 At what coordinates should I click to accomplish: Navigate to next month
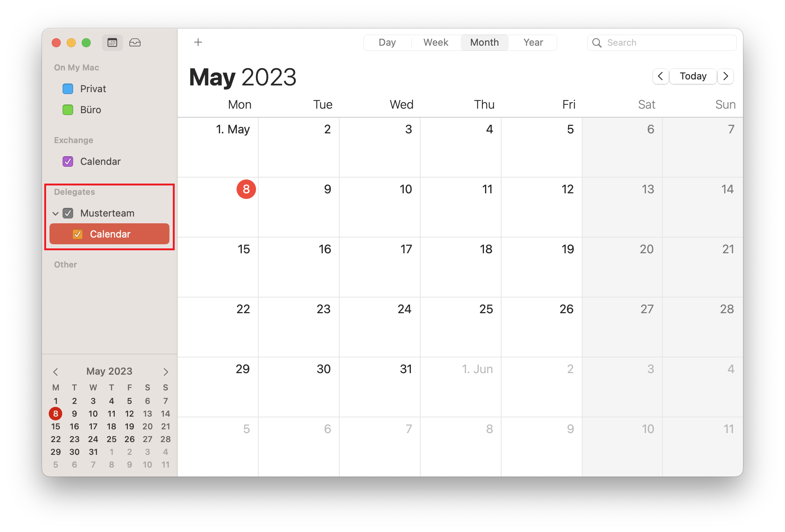click(x=727, y=76)
